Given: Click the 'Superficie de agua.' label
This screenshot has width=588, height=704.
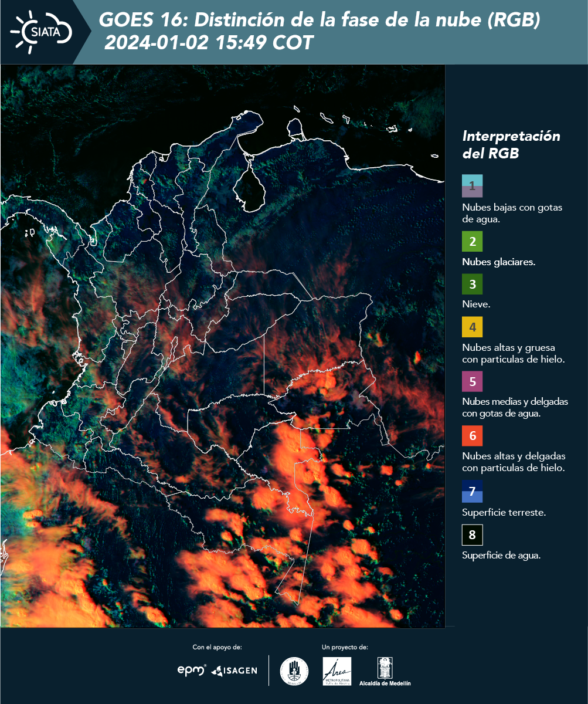Looking at the screenshot, I should point(501,556).
